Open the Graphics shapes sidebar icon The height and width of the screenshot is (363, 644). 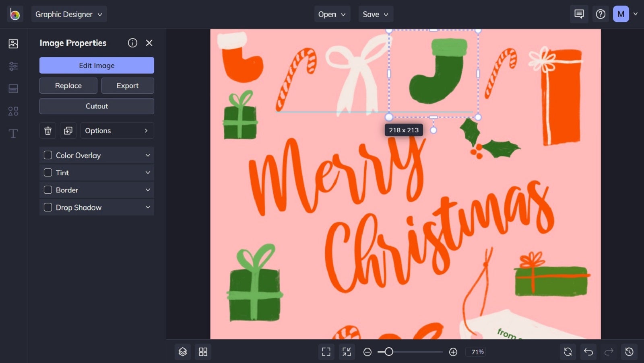click(13, 111)
